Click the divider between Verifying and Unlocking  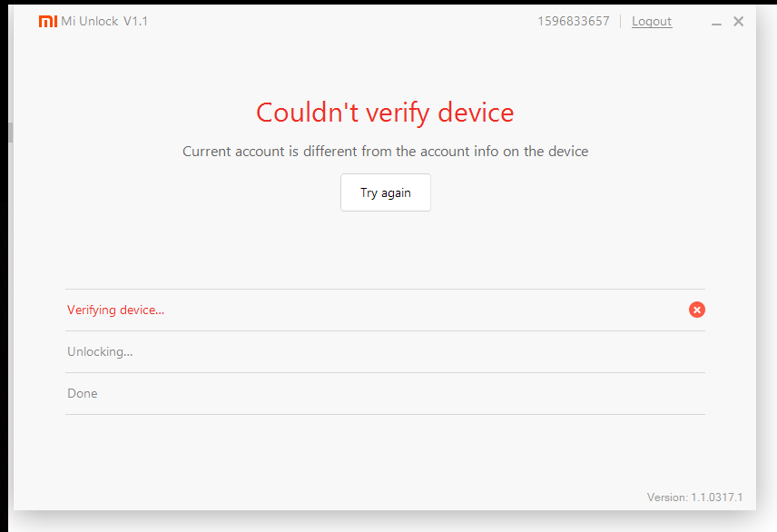click(385, 331)
